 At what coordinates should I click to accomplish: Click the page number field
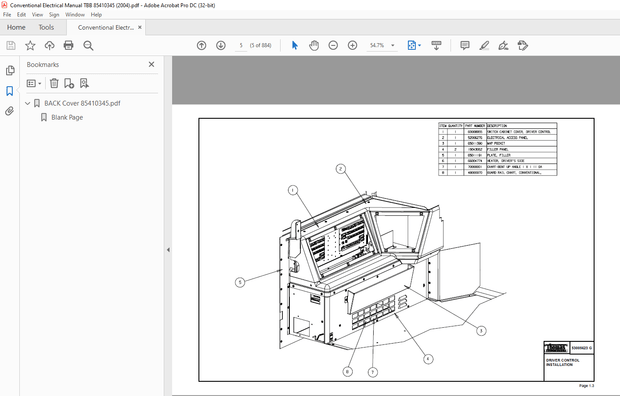coord(241,45)
